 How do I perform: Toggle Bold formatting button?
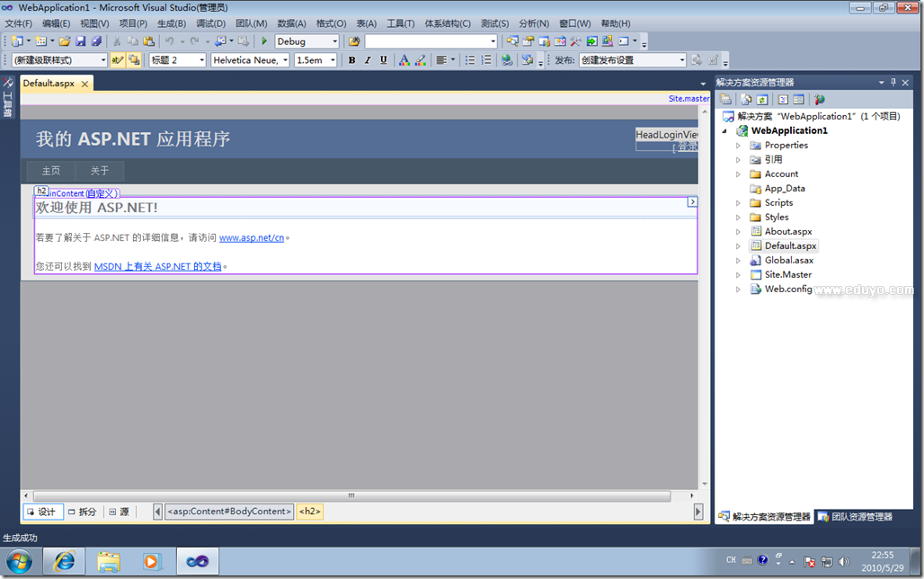[x=351, y=60]
